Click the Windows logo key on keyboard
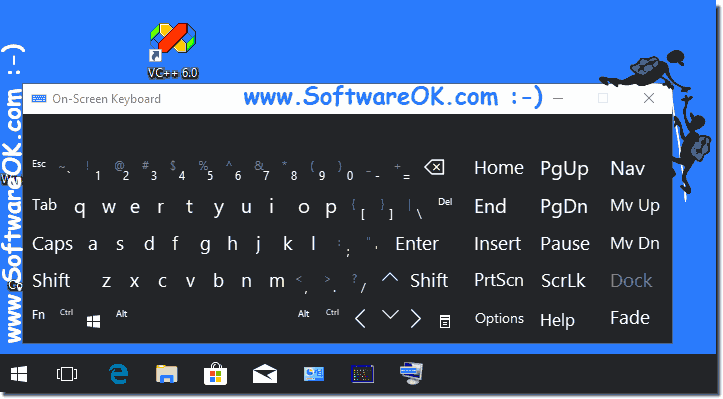Screen dimensions: 723x399 click(x=94, y=322)
